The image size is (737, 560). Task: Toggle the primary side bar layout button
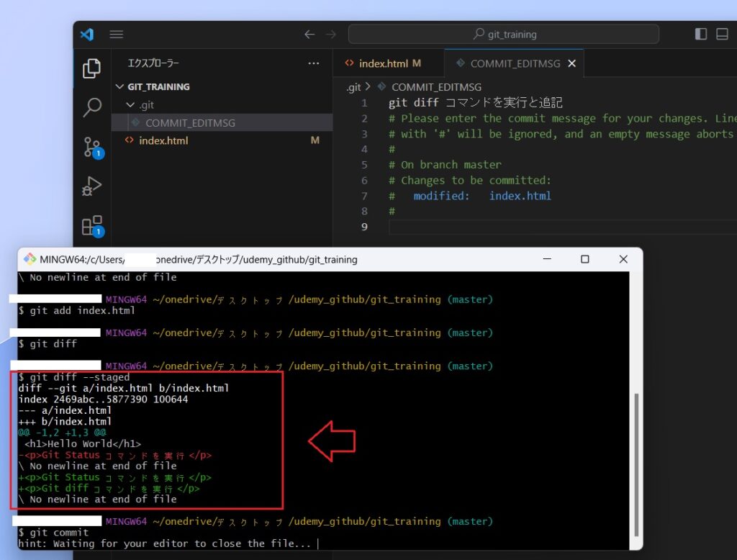point(700,35)
